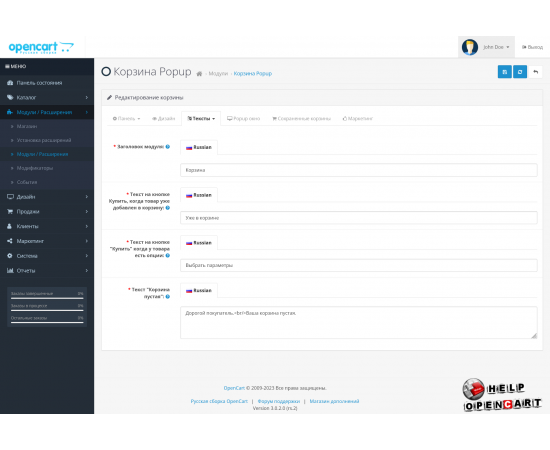Click John Doe user avatar
Viewport: 550px width, 450px height.
coord(470,47)
